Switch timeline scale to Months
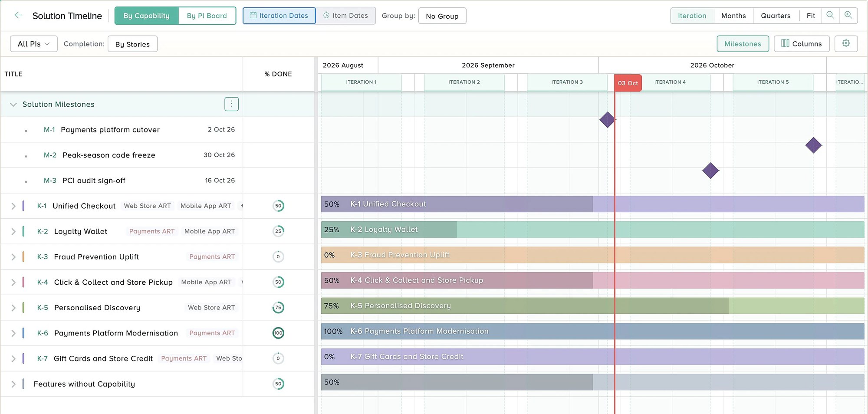This screenshot has width=868, height=414. 733,16
